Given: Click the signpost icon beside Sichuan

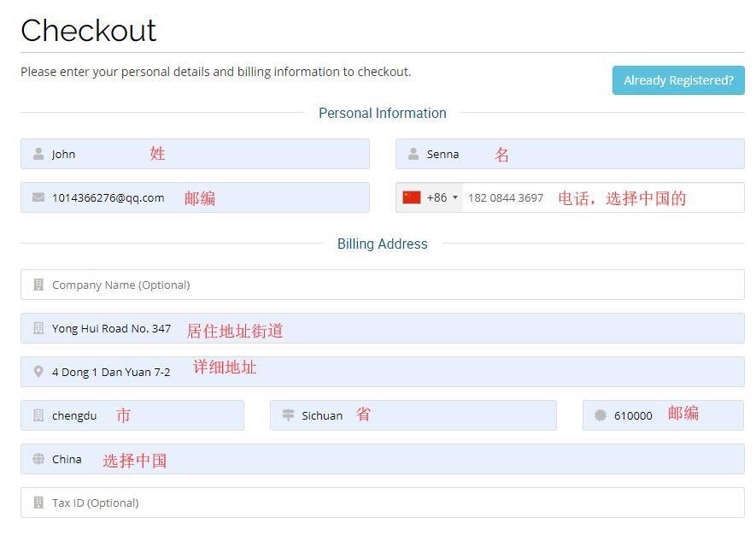Looking at the screenshot, I should click(x=288, y=415).
